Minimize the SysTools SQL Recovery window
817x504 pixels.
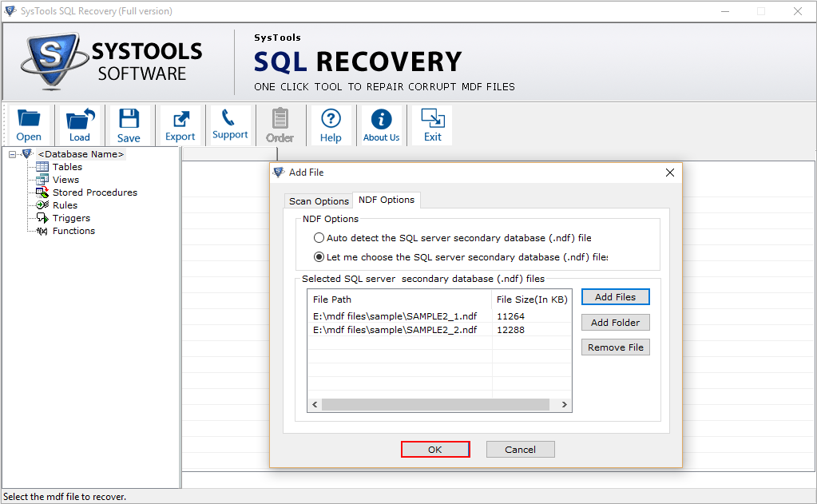click(725, 11)
